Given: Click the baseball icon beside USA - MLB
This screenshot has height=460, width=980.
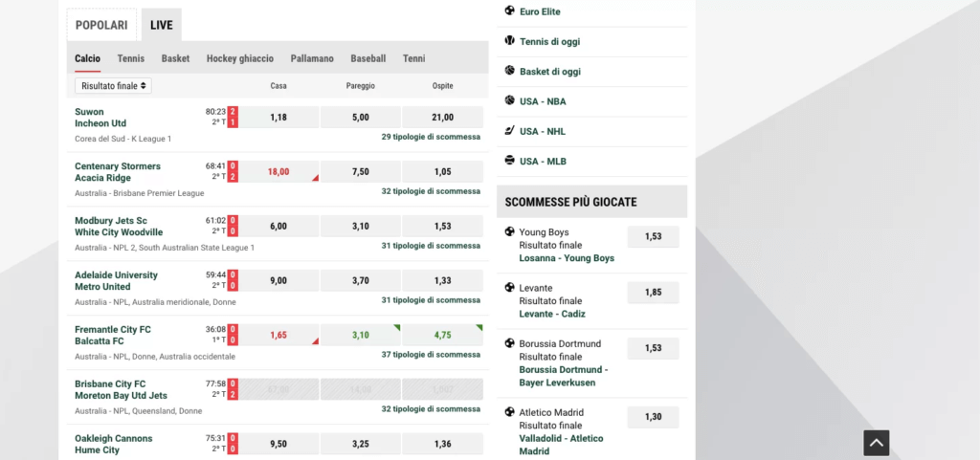Looking at the screenshot, I should (509, 161).
